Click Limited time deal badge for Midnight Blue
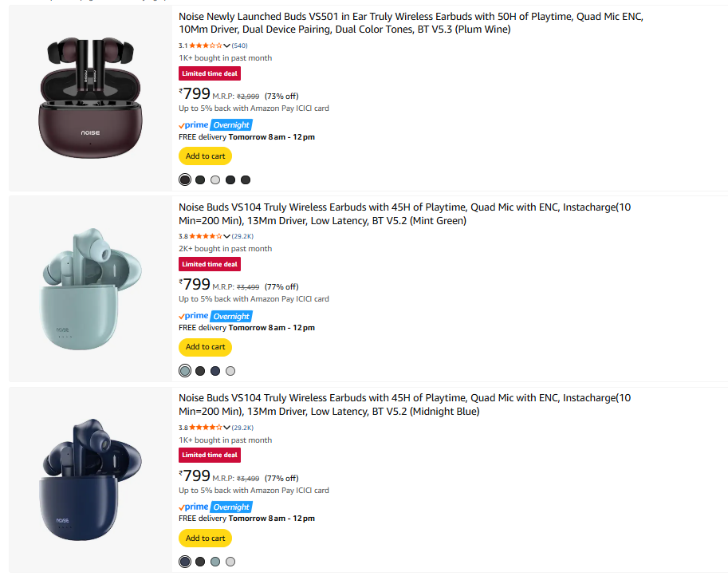Viewport: 728px width, 576px height. point(209,455)
